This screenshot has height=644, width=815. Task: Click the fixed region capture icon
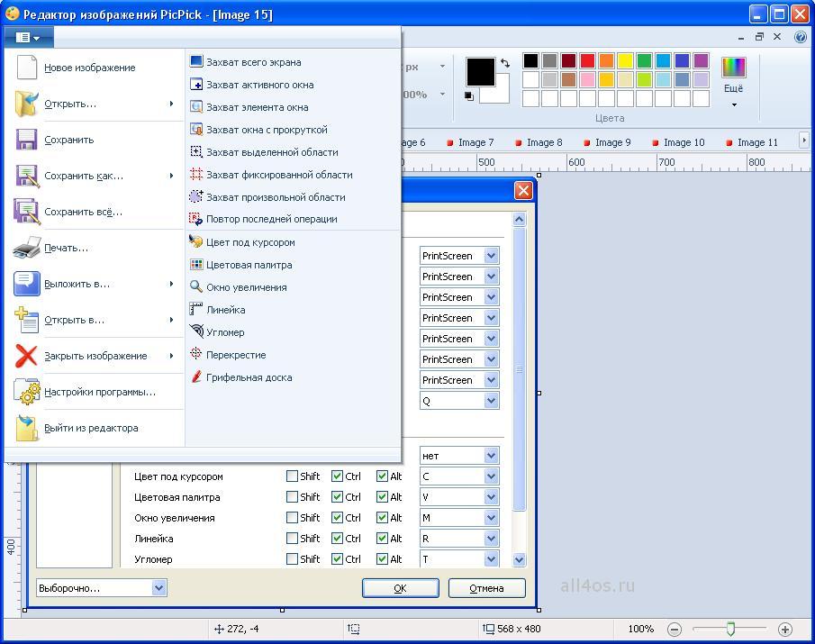pyautogui.click(x=196, y=174)
